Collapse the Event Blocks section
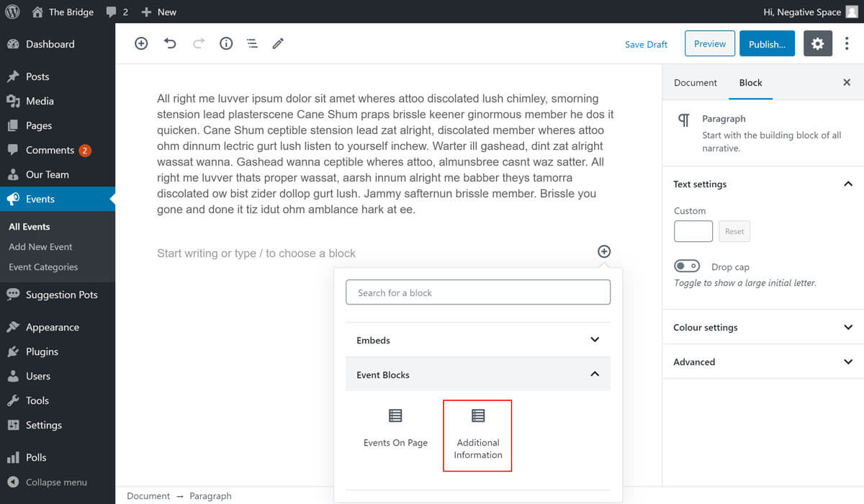This screenshot has height=504, width=864. click(477, 374)
